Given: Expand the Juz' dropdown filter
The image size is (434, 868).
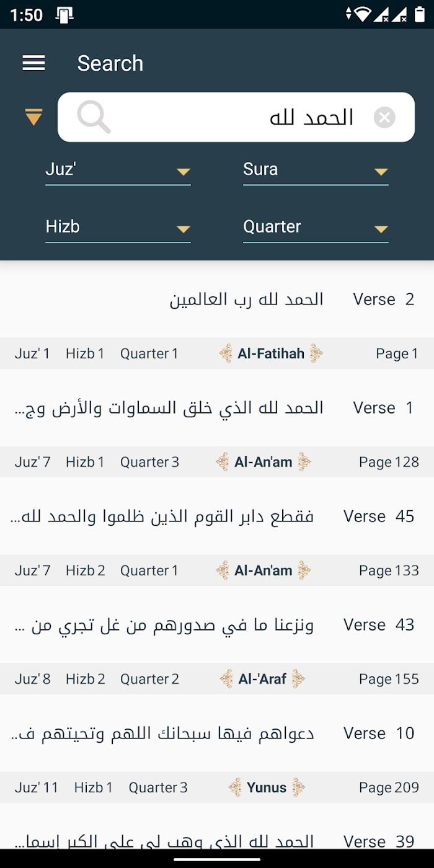Looking at the screenshot, I should pos(118,170).
